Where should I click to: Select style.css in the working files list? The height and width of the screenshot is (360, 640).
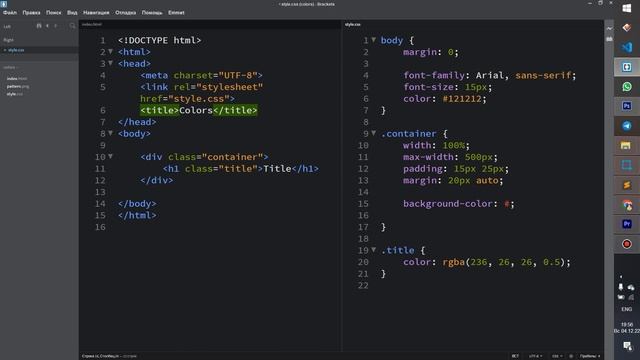coord(39,50)
